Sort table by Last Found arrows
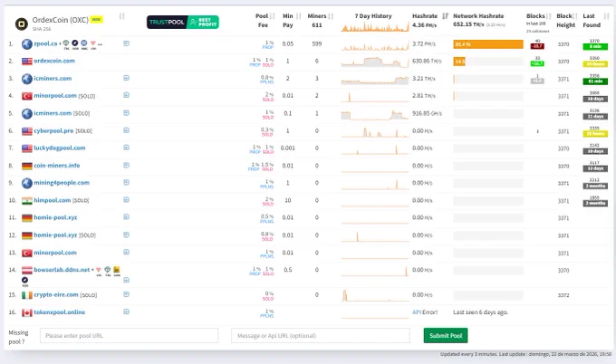Screen dimensions: 616x364 (607, 16)
